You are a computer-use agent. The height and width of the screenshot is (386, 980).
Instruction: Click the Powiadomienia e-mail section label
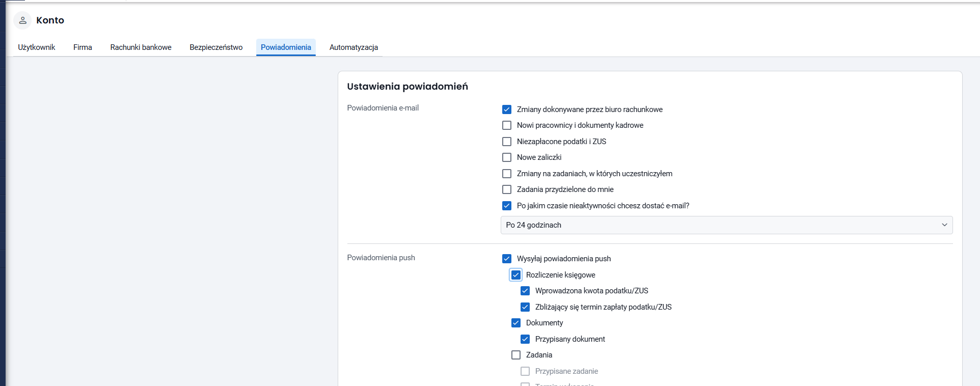point(383,108)
